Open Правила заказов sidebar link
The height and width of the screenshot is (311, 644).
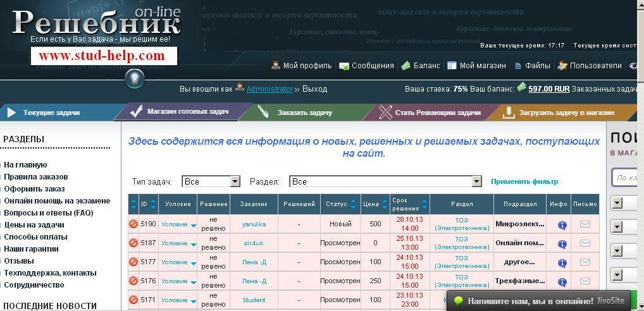pos(35,177)
